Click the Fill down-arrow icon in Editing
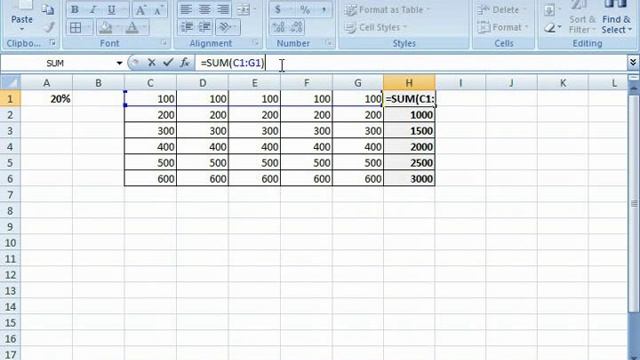This screenshot has width=640, height=360. 549,10
